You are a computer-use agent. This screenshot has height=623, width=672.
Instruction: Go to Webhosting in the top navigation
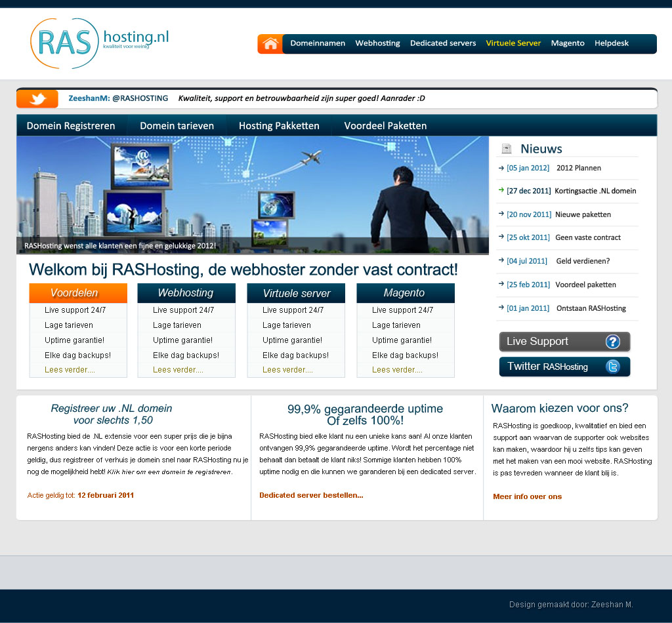[377, 43]
